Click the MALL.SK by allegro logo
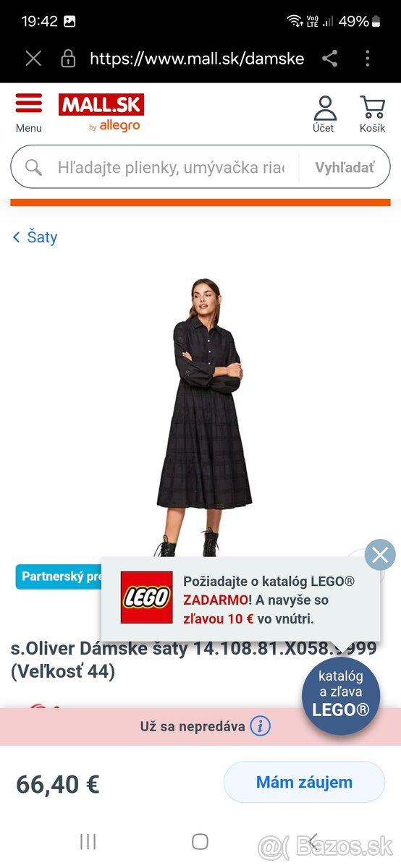The height and width of the screenshot is (868, 401). click(101, 113)
